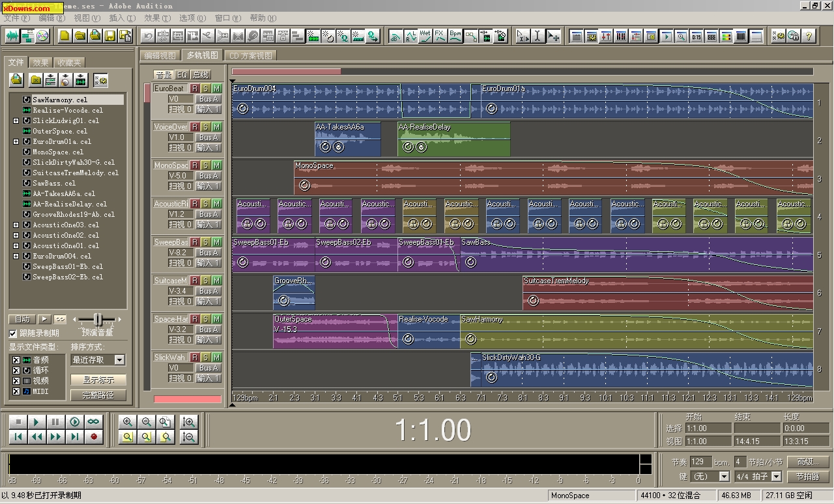
Task: Toggle the 跟随录制期 checkbox
Action: pyautogui.click(x=13, y=333)
